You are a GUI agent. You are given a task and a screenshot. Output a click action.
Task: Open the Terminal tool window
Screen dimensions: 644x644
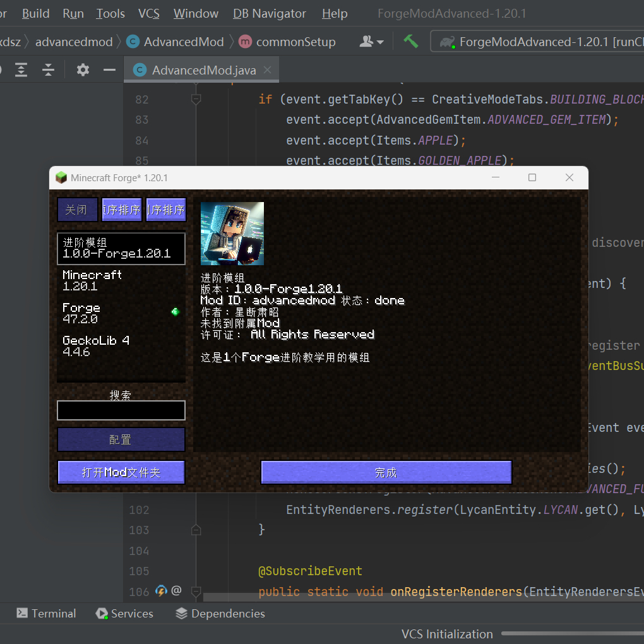46,613
